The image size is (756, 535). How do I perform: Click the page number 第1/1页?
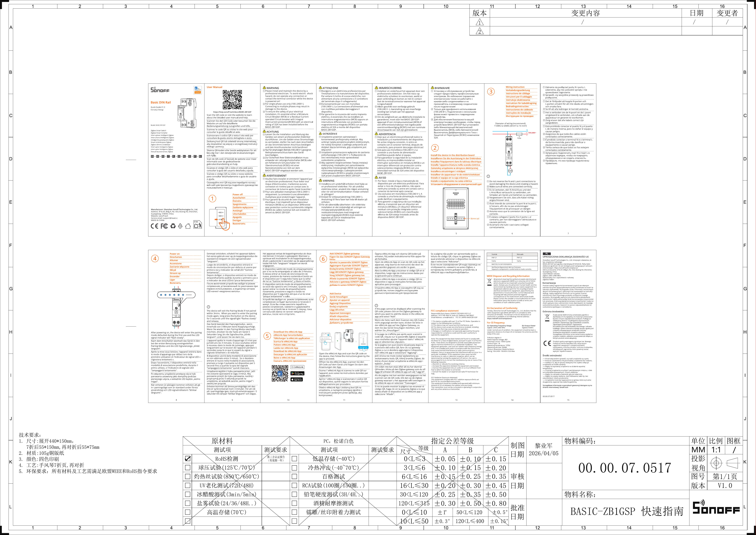click(x=725, y=476)
